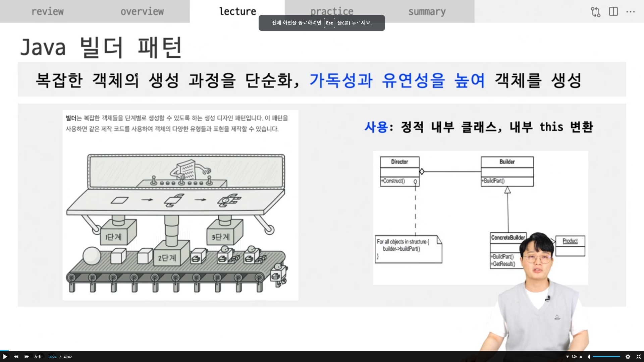This screenshot has height=362, width=644.
Task: Select the lecture tab
Action: [x=237, y=11]
